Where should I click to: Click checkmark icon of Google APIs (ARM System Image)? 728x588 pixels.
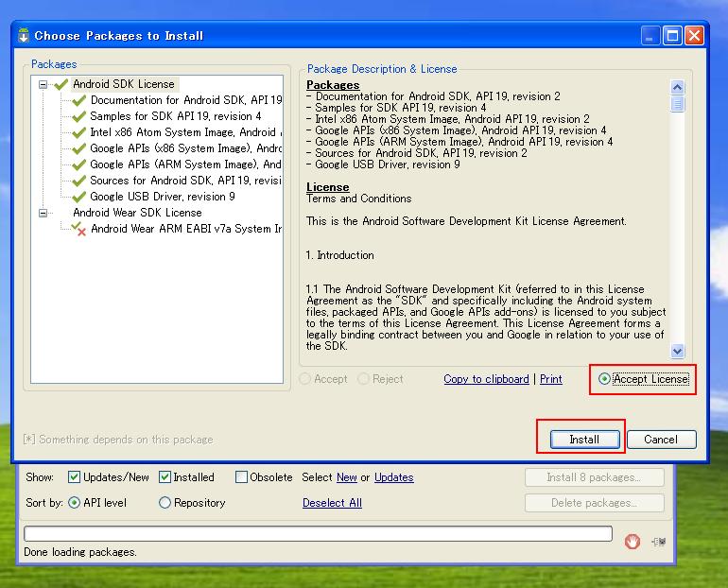(x=78, y=164)
